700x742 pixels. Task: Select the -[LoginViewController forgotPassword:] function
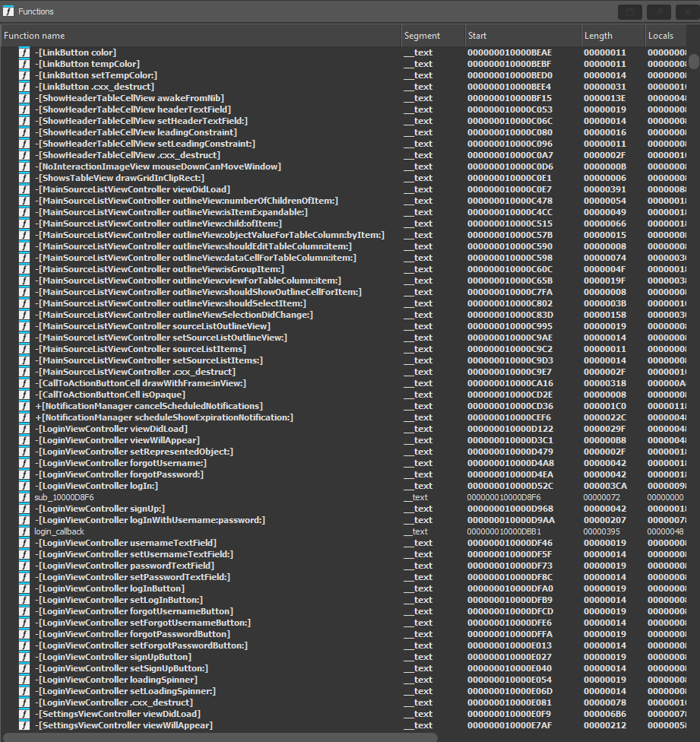pyautogui.click(x=122, y=474)
